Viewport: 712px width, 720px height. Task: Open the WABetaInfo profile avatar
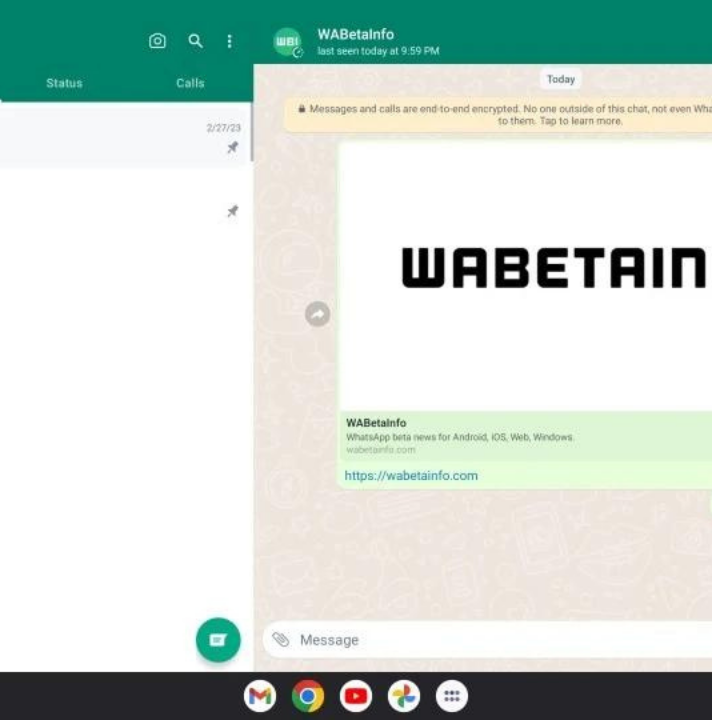coord(287,42)
